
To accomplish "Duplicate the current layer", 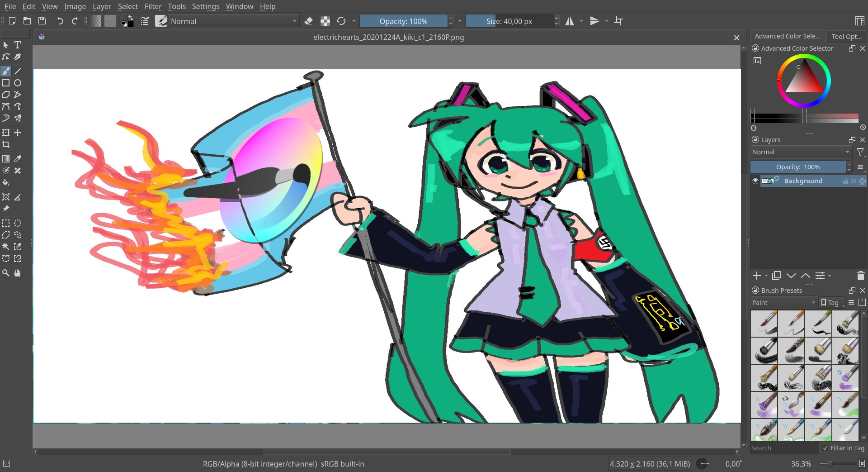I will pos(777,276).
